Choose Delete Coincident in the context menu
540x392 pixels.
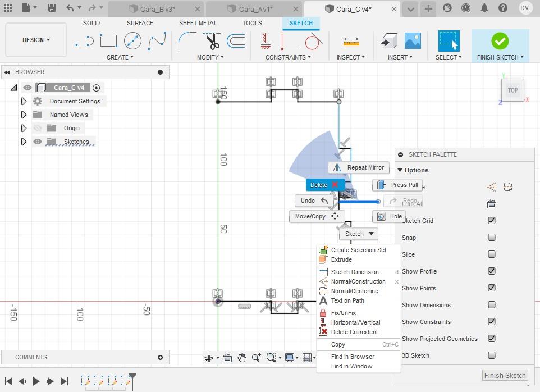358,332
